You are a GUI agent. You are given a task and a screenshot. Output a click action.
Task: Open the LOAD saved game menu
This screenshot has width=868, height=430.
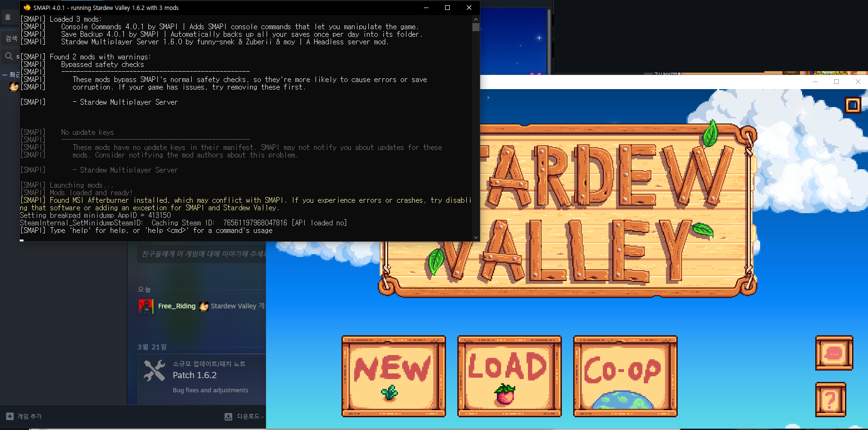point(509,376)
